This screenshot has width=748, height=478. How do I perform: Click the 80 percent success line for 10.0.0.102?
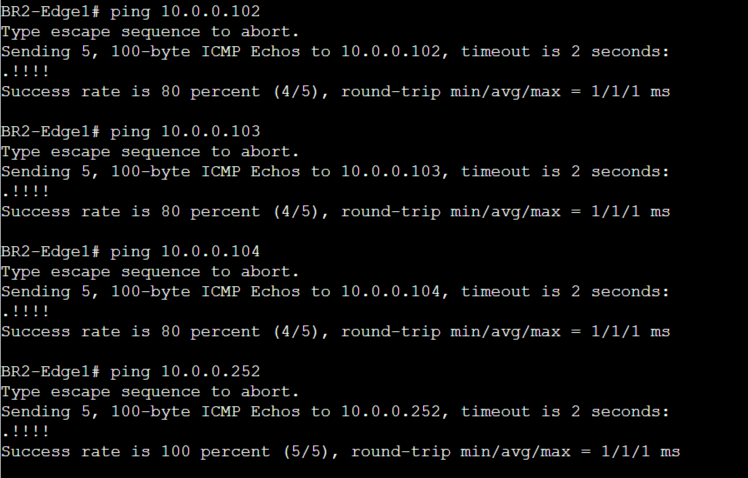335,92
